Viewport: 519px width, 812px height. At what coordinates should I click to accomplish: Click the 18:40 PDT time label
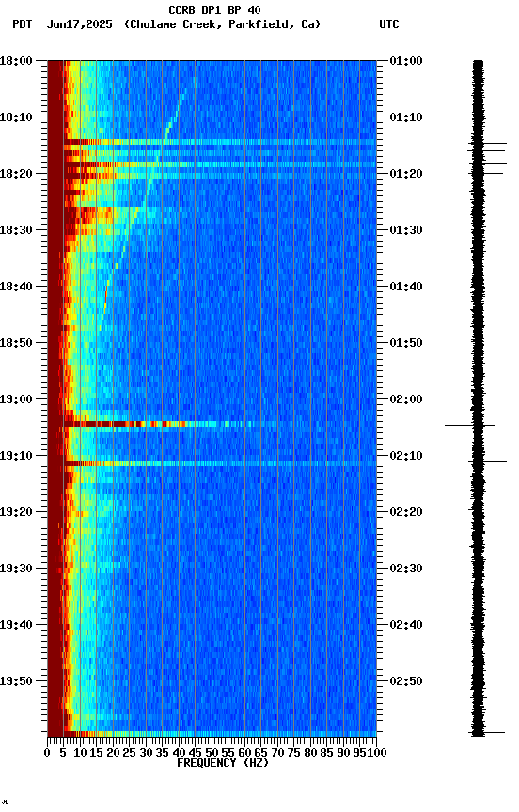point(16,287)
